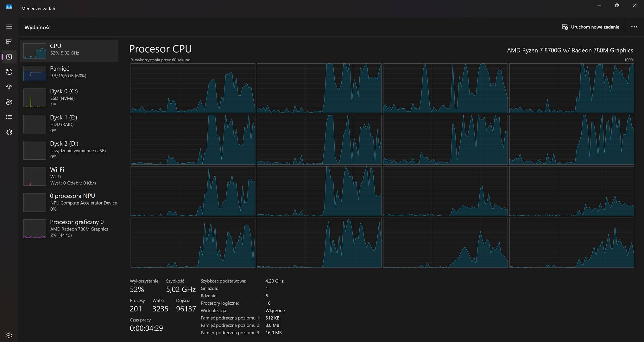Screen dimensions: 644x342
Task: Click the memory mini graph thumbnail
Action: (x=35, y=73)
